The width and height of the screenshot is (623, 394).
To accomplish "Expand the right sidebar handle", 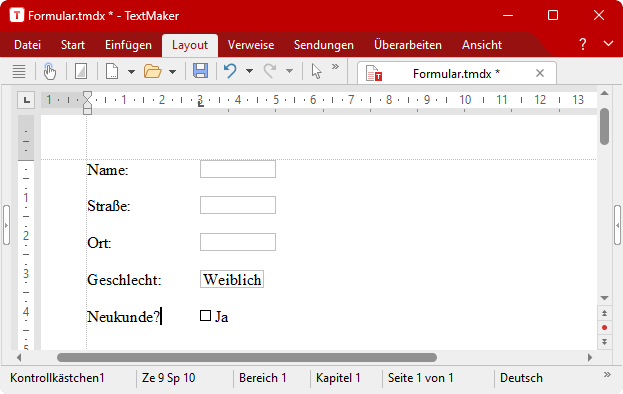I will 617,225.
